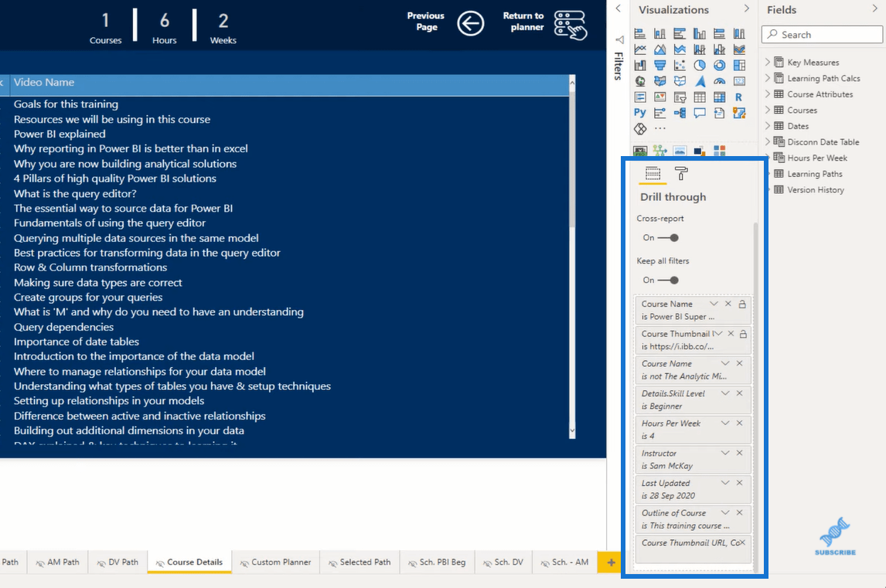Screen dimensions: 886x588
Task: Expand the Course Attributes table
Action: (768, 93)
